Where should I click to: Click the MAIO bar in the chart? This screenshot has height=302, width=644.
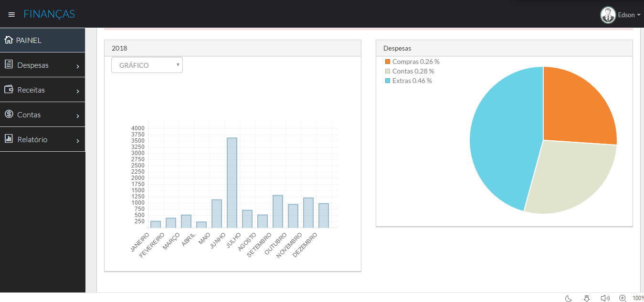pos(217,214)
